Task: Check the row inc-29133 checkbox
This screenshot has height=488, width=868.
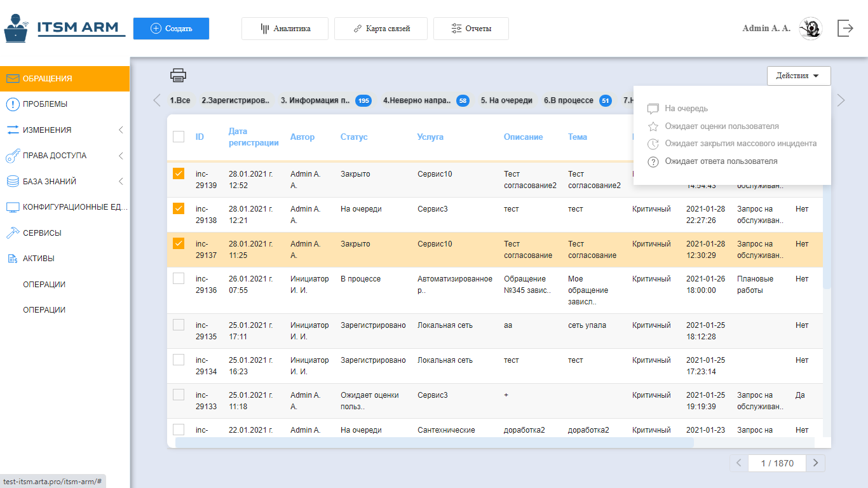Action: (179, 395)
